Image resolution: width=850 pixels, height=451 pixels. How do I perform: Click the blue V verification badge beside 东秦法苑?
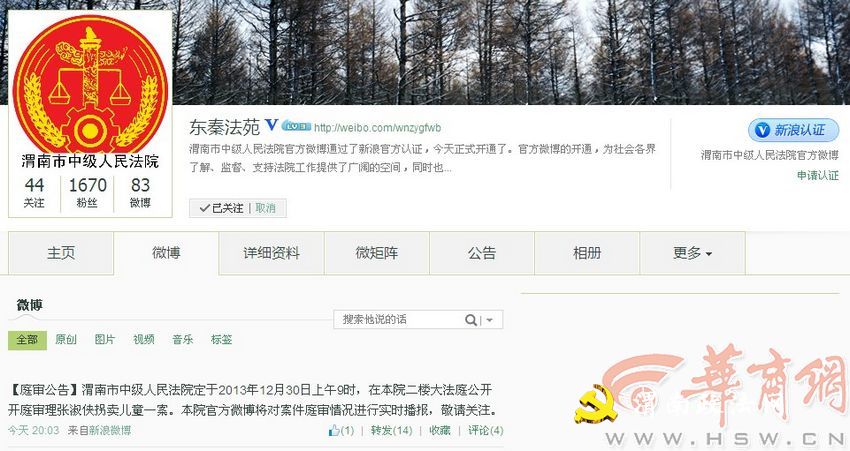tap(271, 125)
